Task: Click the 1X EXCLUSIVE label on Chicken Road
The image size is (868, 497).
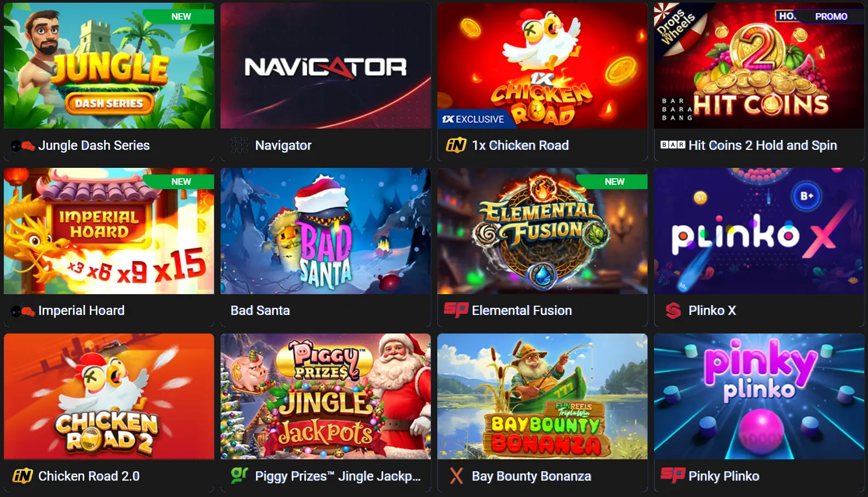Action: (x=473, y=119)
